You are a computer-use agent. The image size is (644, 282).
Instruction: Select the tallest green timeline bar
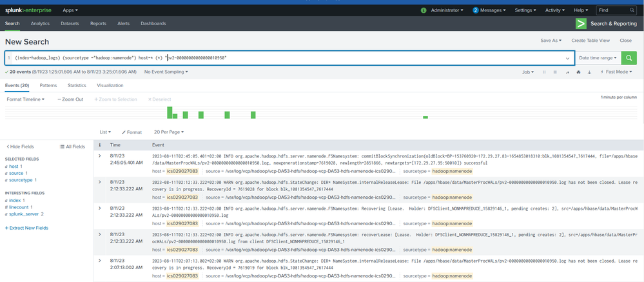[x=170, y=113]
